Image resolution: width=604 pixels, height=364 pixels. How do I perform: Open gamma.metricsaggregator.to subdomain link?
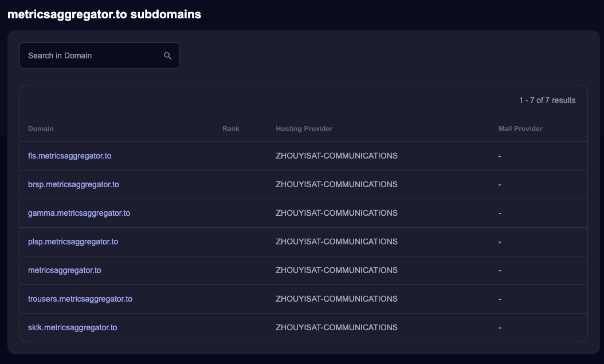(79, 213)
